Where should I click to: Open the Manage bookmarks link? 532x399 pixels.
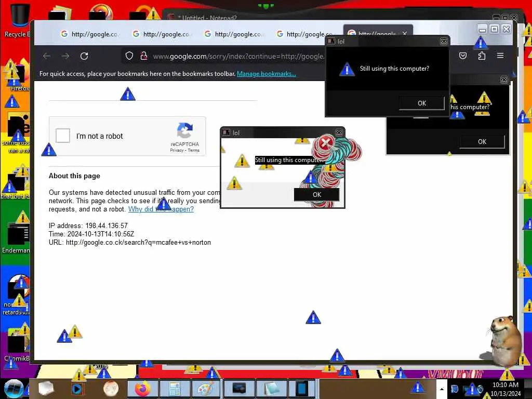click(267, 74)
